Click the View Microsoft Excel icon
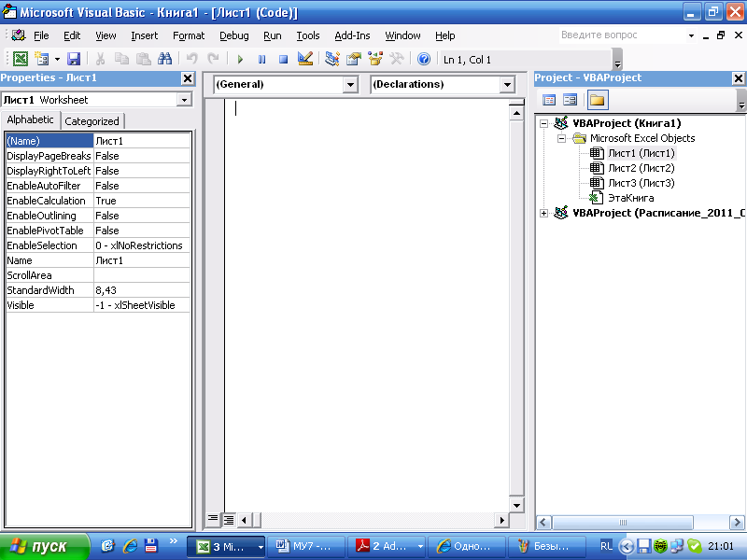 (x=20, y=59)
